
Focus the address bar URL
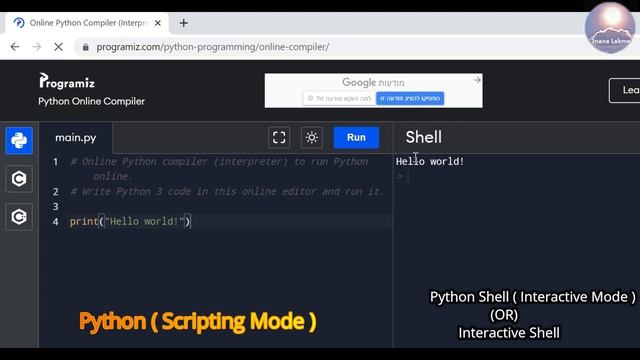(213, 47)
